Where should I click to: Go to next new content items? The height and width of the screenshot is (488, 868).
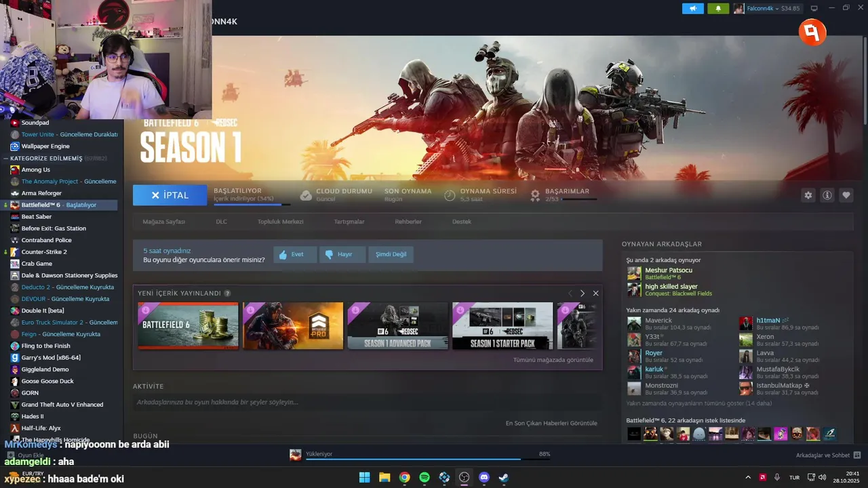click(x=582, y=293)
